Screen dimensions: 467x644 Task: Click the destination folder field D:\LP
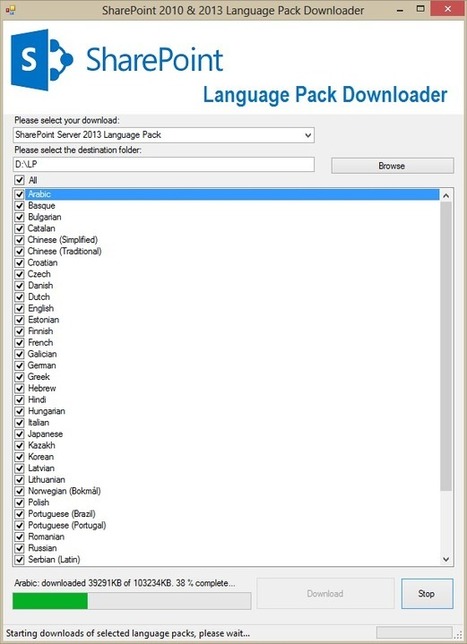163,164
